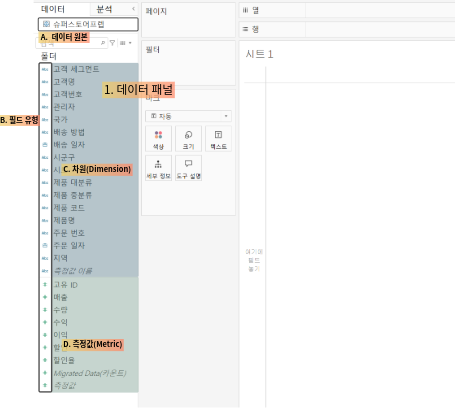Click the 열 shelf
Screen dimensions: 455x408
[347, 10]
